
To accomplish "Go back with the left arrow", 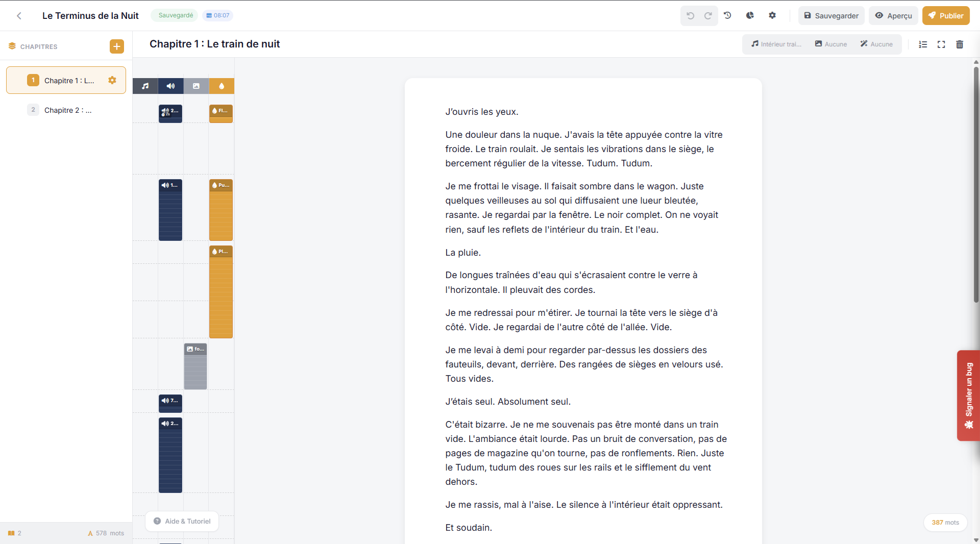I will coord(19,16).
